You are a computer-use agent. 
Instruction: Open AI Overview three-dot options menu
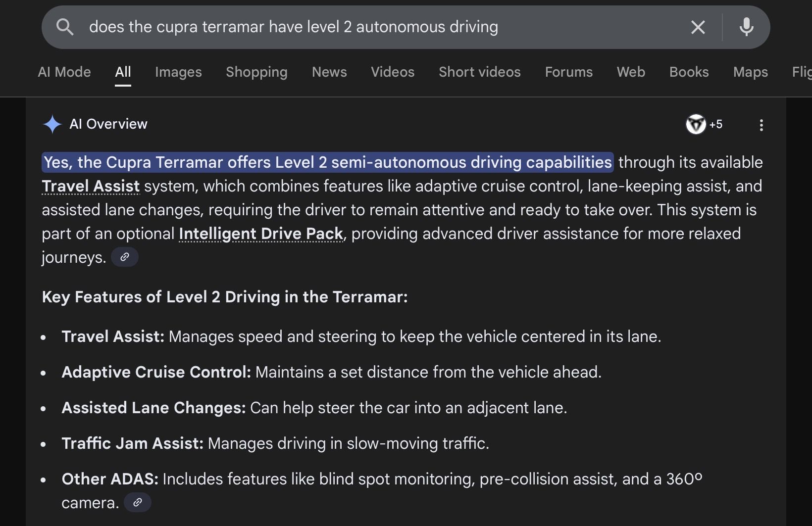coord(761,125)
